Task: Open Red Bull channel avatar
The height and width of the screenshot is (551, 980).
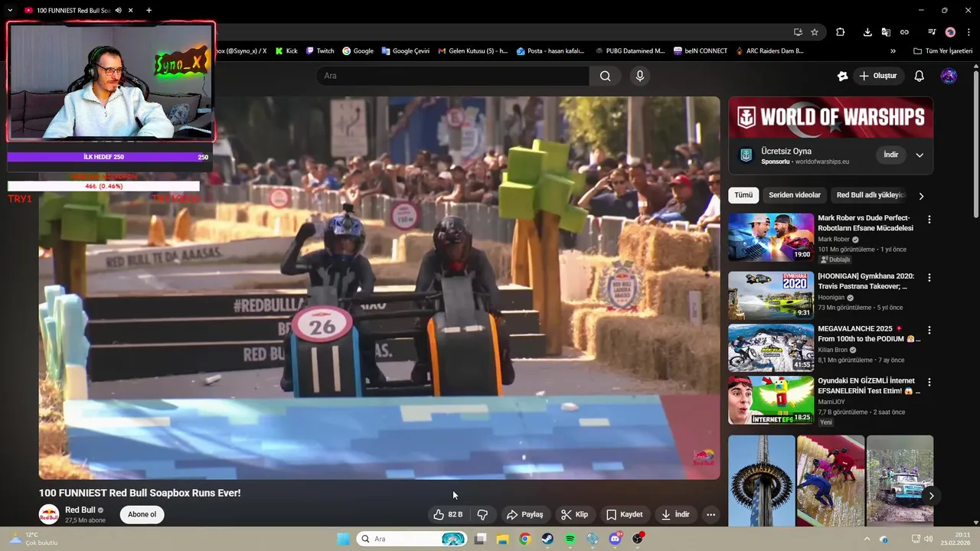Action: pyautogui.click(x=49, y=514)
